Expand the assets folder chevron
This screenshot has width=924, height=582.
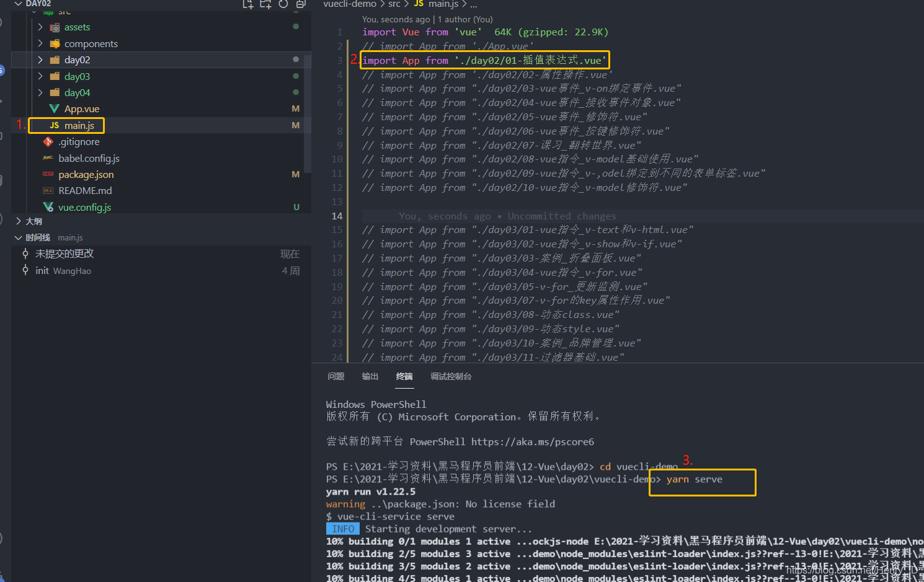click(40, 27)
